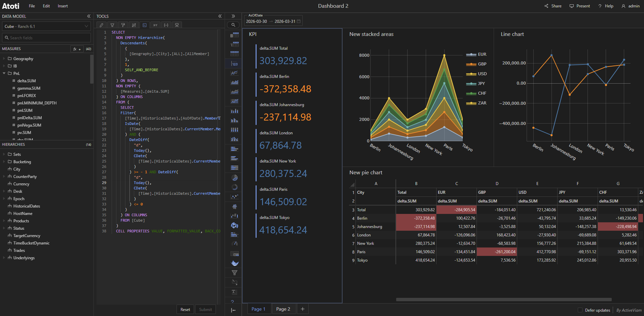644x316 pixels.
Task: Click the Search fields input box
Action: 46,38
